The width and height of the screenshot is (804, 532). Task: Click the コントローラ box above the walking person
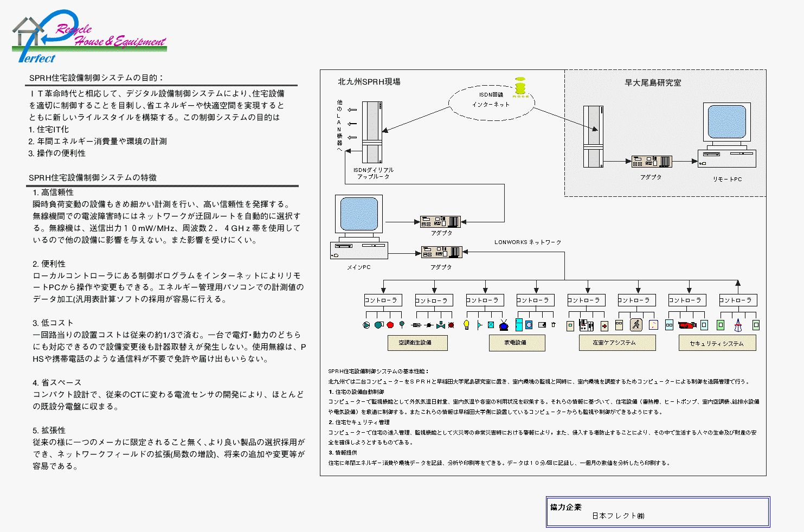637,300
